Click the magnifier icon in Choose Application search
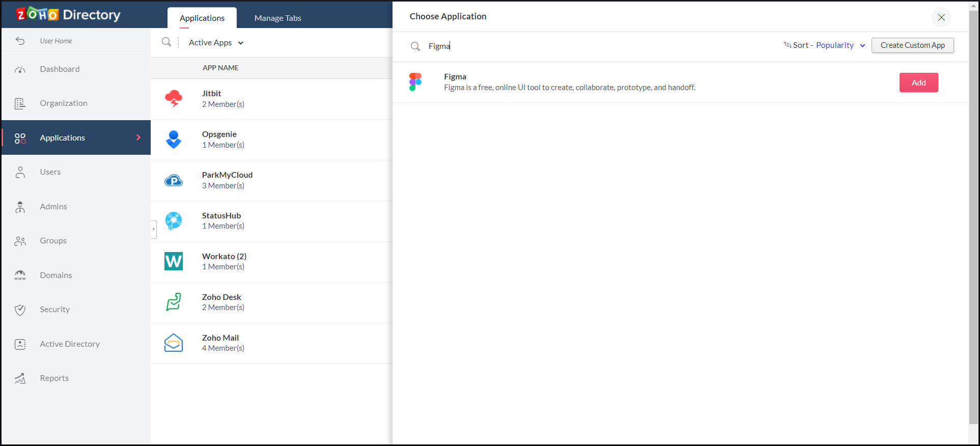 click(x=415, y=46)
